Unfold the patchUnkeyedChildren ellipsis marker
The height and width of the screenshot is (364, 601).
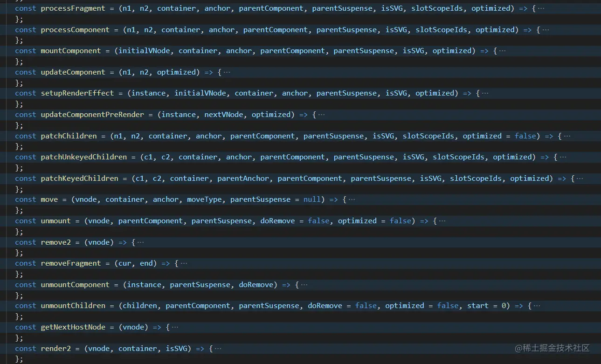pyautogui.click(x=562, y=157)
